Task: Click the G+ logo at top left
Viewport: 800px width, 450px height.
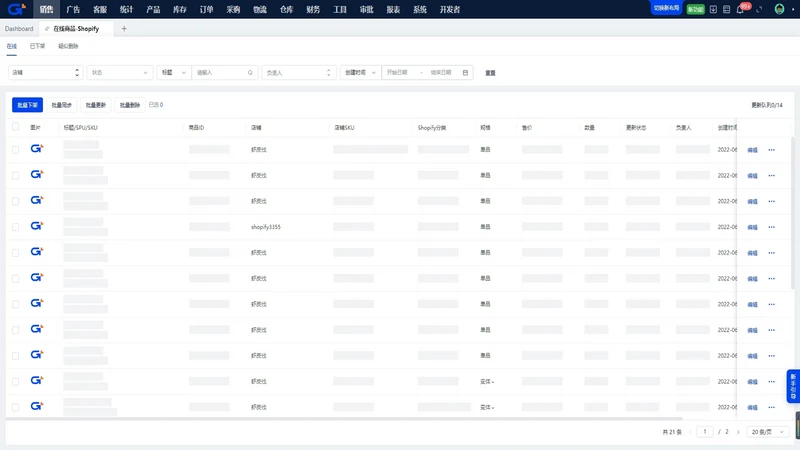Action: point(16,9)
